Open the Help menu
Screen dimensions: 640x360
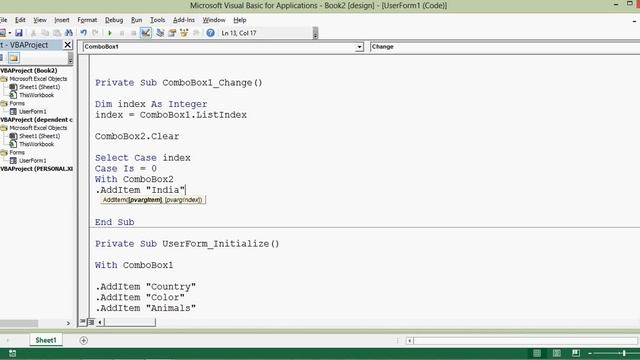point(240,20)
